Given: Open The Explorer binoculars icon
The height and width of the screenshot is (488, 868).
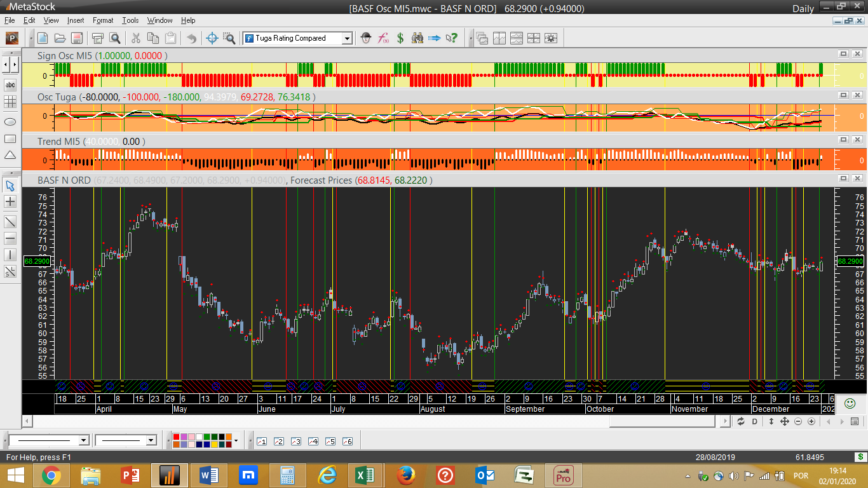Looking at the screenshot, I should (x=417, y=38).
